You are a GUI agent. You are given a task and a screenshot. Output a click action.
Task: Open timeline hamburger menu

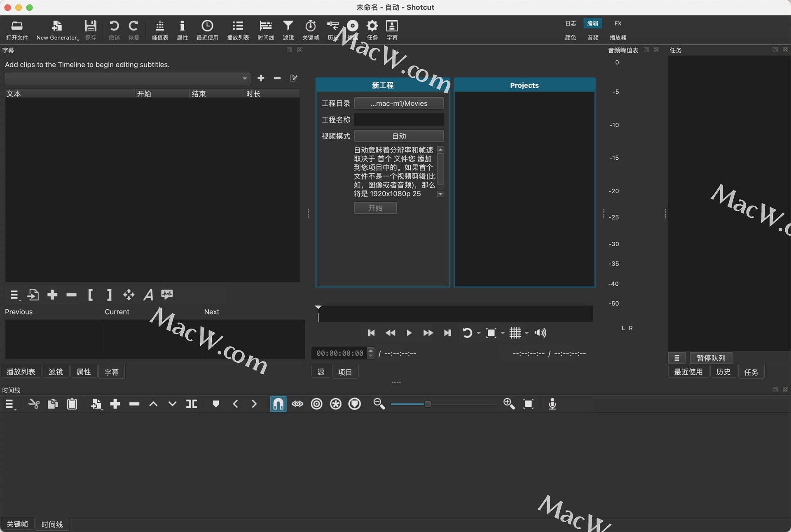[10, 404]
